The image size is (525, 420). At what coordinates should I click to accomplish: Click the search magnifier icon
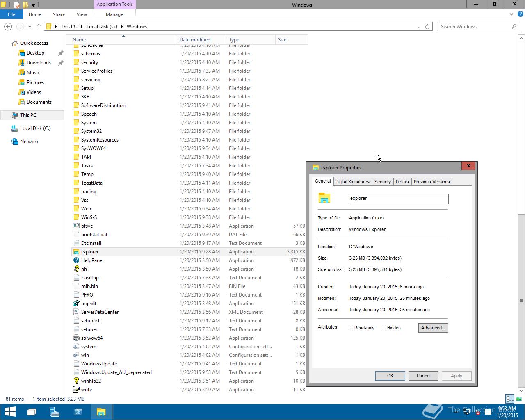pos(514,27)
